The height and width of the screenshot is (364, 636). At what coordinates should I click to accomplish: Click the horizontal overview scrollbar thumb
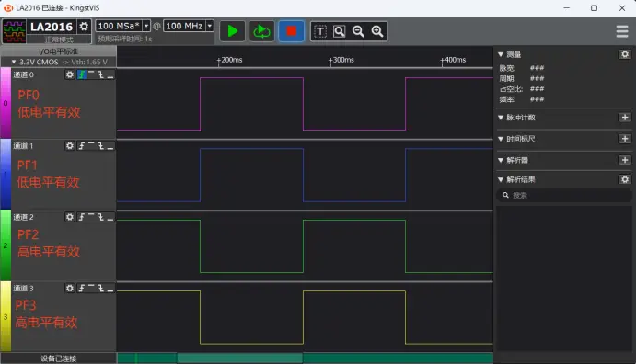click(x=239, y=358)
